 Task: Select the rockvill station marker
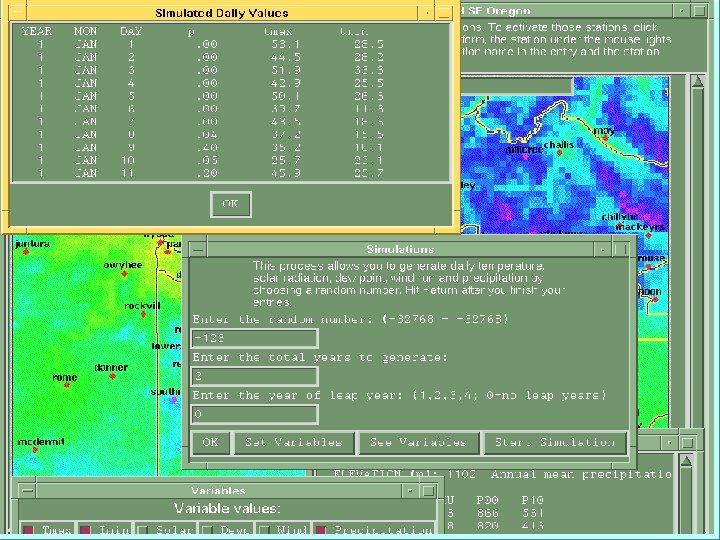[x=143, y=315]
